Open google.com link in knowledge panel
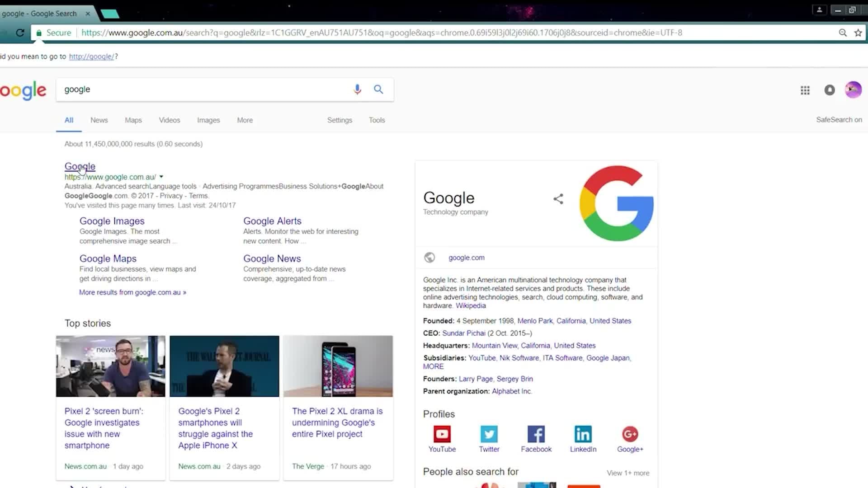868x488 pixels. point(466,258)
